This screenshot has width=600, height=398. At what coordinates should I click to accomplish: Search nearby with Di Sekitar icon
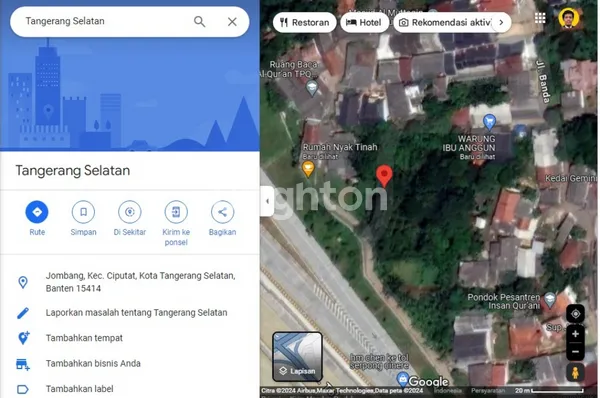(130, 212)
